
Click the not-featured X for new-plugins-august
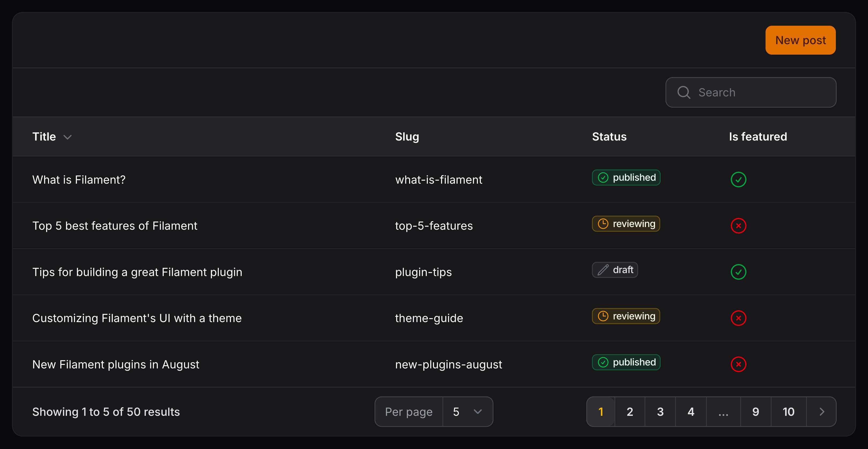coord(738,364)
